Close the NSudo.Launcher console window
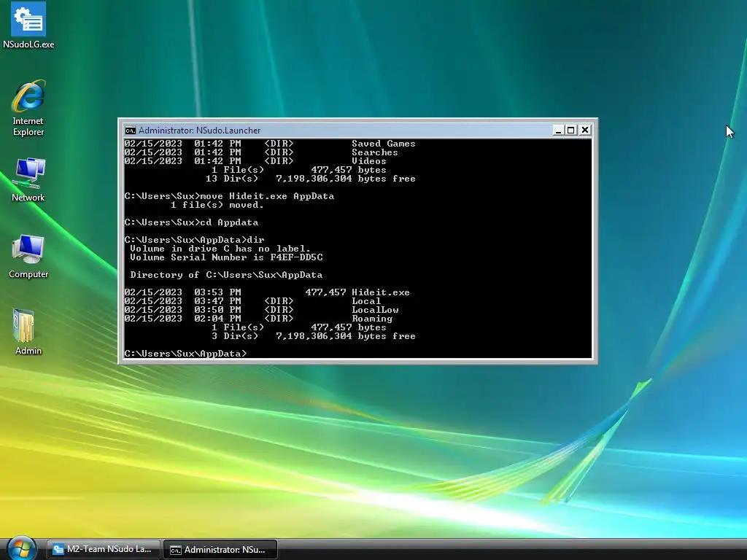This screenshot has height=560, width=747. pyautogui.click(x=585, y=130)
